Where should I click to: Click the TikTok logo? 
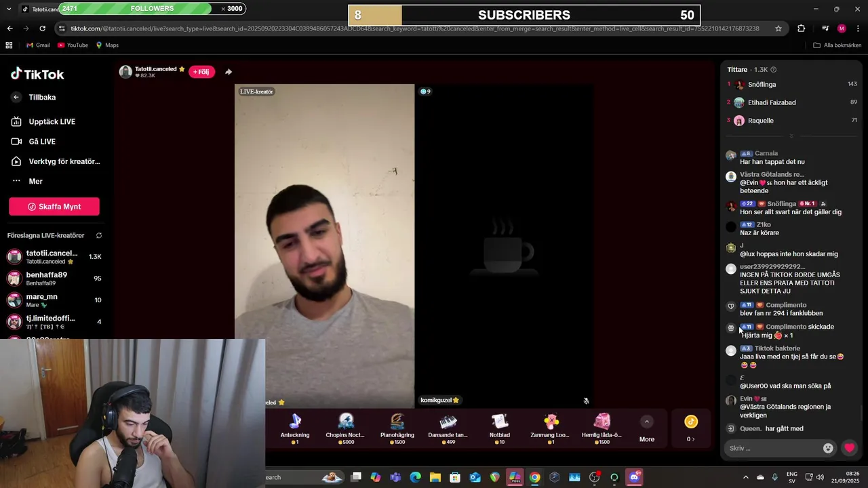point(37,74)
